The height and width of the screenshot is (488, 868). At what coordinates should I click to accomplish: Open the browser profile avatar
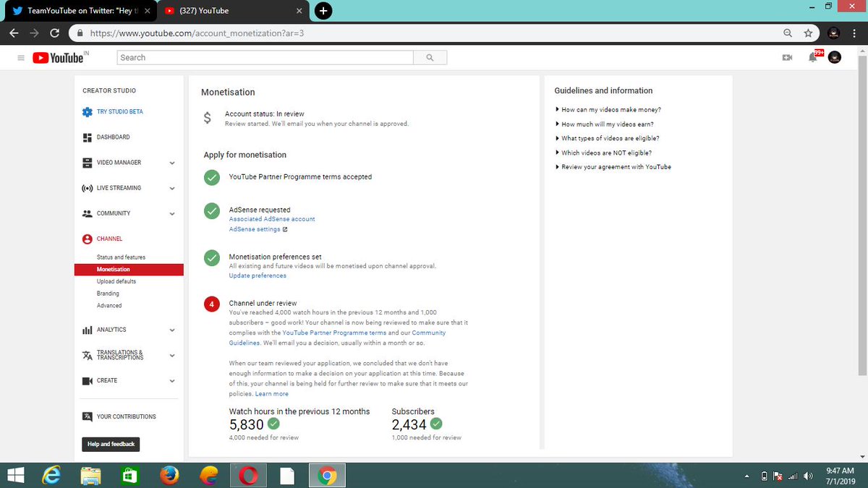[x=833, y=33]
